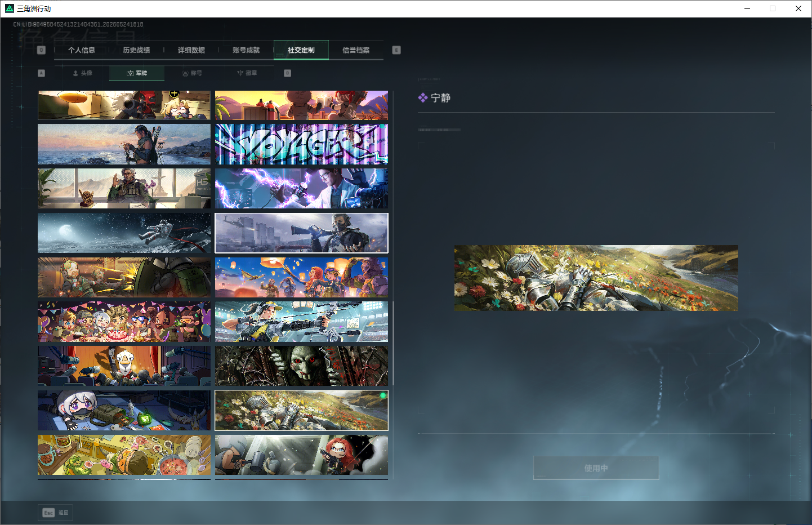Click the 使用中 in-use button
The width and height of the screenshot is (812, 525).
(596, 468)
